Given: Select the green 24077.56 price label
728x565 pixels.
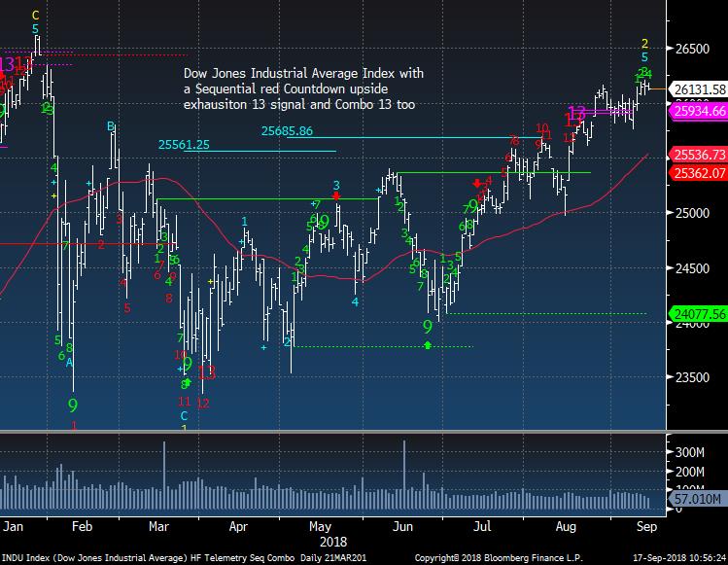Looking at the screenshot, I should click(699, 314).
